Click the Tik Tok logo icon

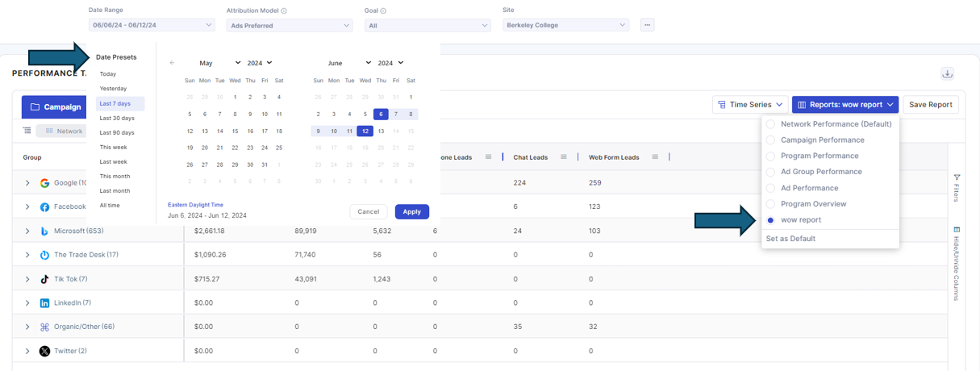tap(45, 279)
